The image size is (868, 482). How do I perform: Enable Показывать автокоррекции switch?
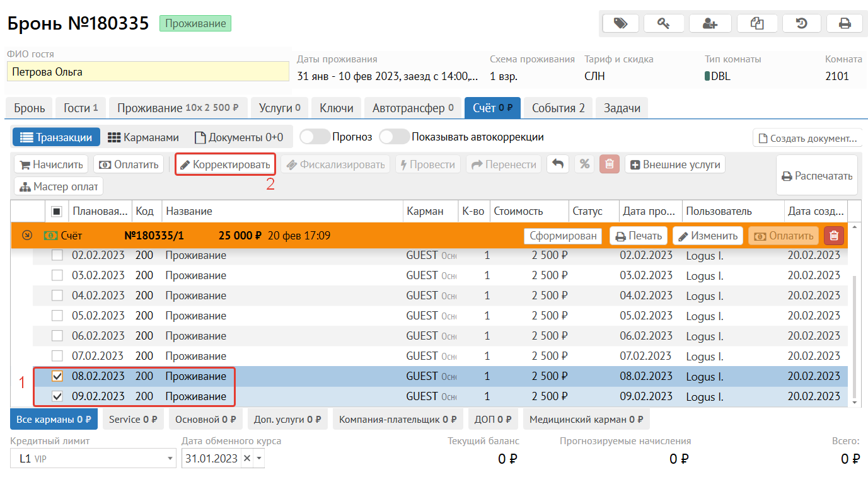[x=394, y=137]
